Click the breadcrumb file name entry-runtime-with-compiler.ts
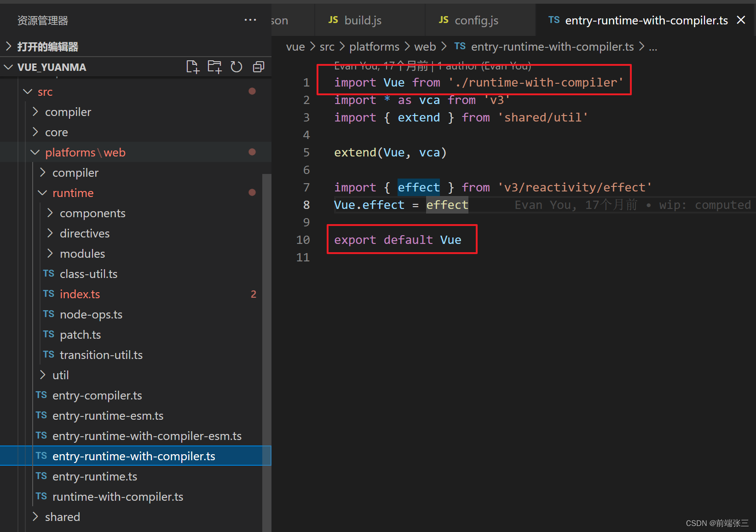756x532 pixels. [552, 46]
